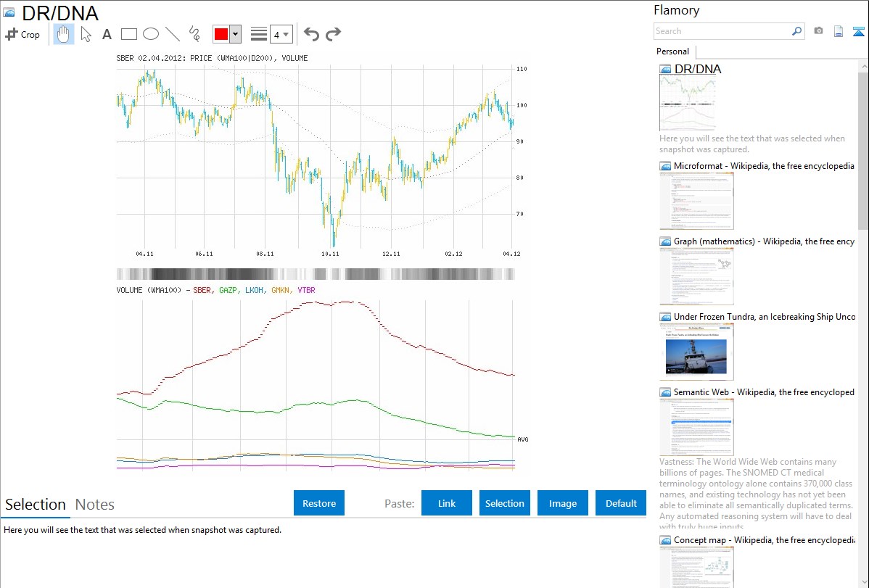869x588 pixels.
Task: Click the search magnifier icon
Action: tap(796, 31)
